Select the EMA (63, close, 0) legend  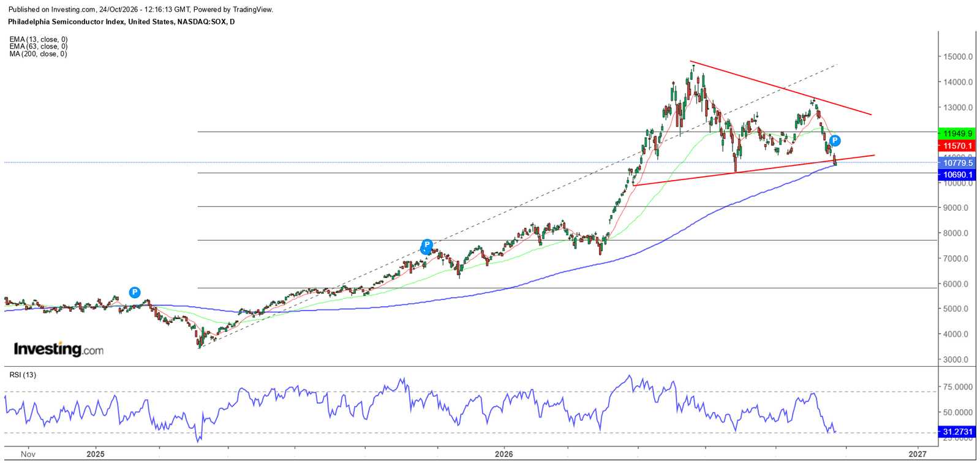[39, 47]
